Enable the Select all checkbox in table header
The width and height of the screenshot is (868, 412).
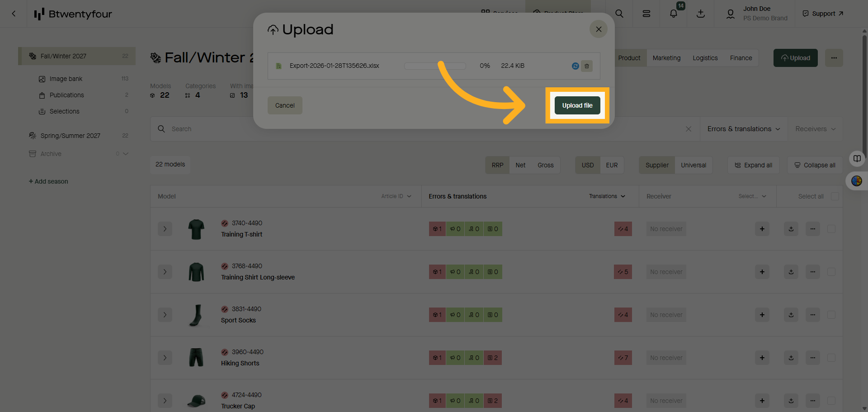(x=834, y=196)
